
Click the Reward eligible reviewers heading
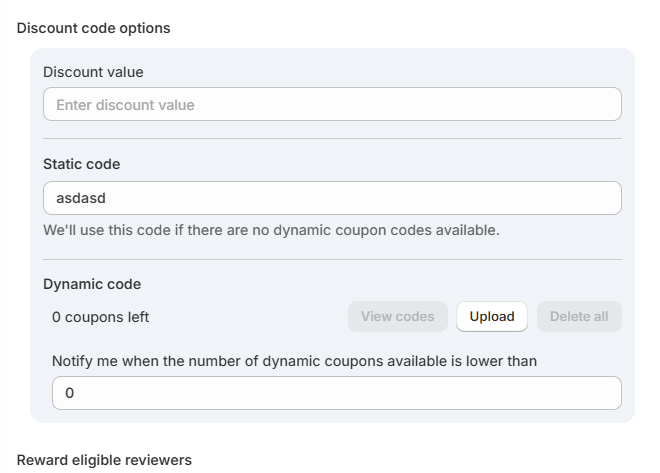[104, 460]
